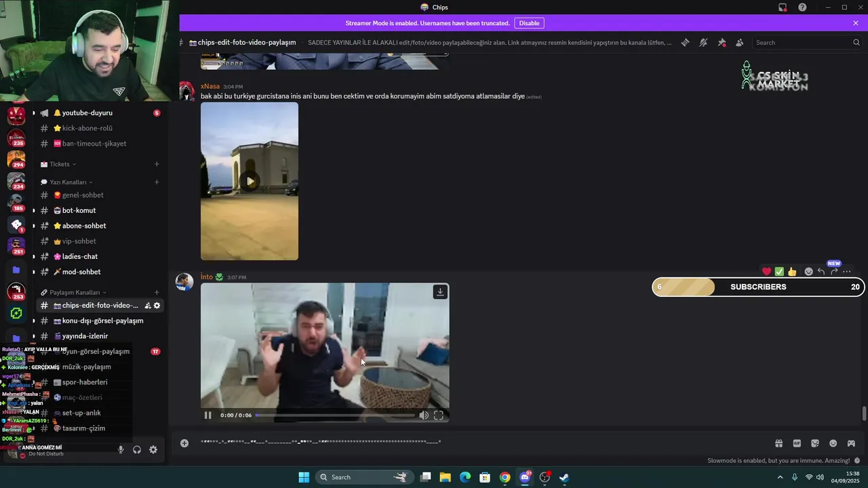Focus the Discord Search field
Image resolution: width=868 pixels, height=488 pixels.
(x=807, y=43)
